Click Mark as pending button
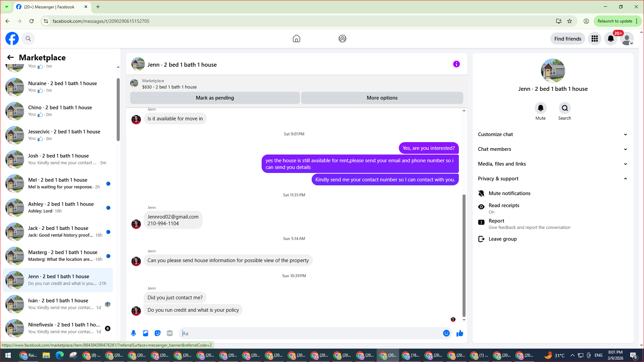This screenshot has width=644, height=362. coord(215,98)
